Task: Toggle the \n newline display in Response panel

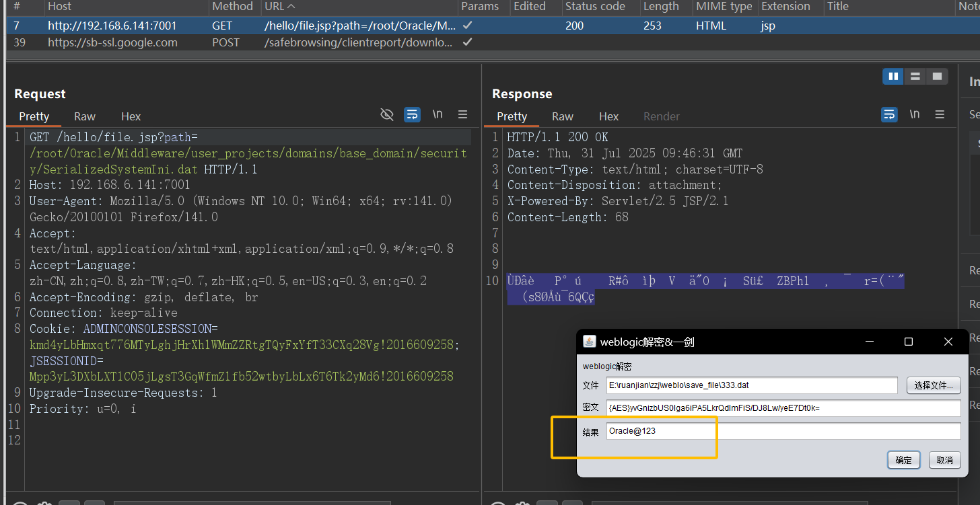Action: click(915, 114)
